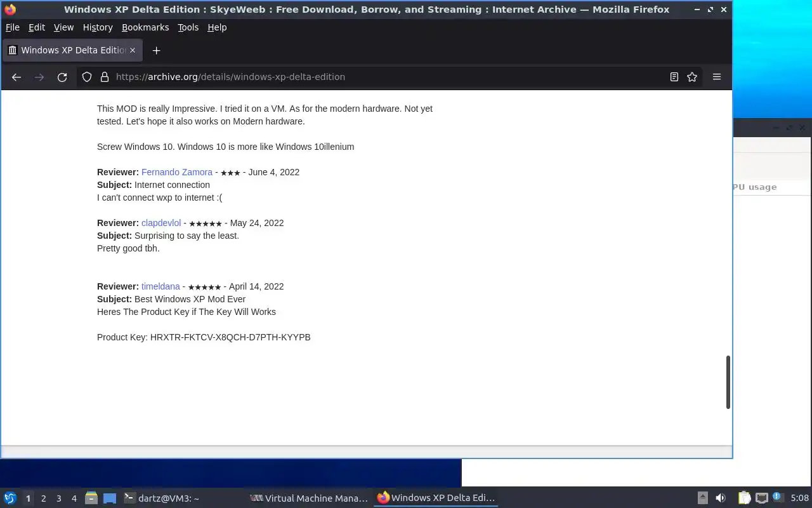Switch to workspace 1
Viewport: 812px width, 508px height.
[x=28, y=498]
